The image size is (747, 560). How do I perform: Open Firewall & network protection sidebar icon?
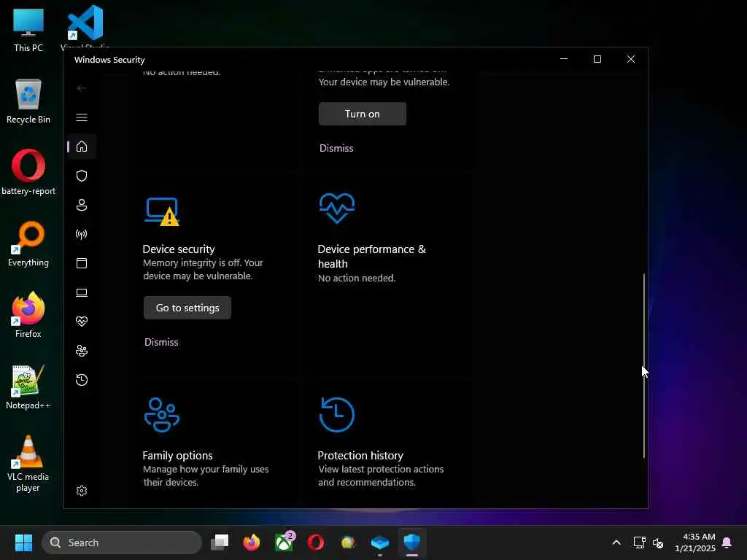point(82,234)
